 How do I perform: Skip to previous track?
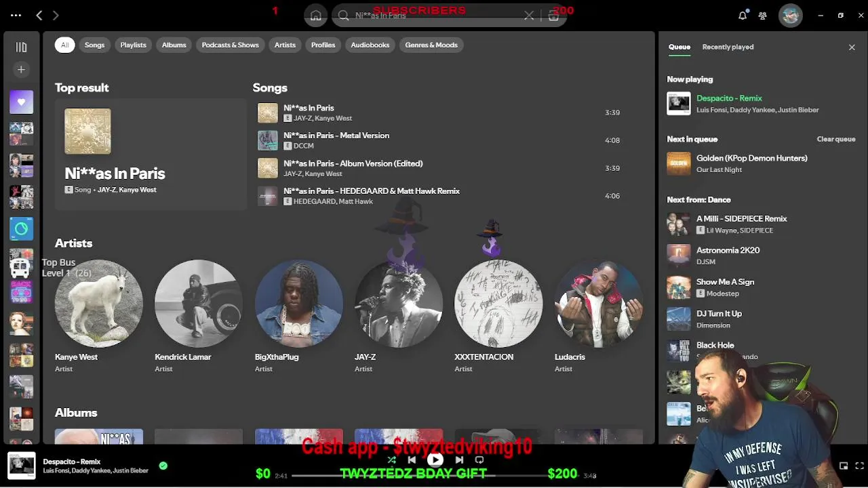click(412, 460)
